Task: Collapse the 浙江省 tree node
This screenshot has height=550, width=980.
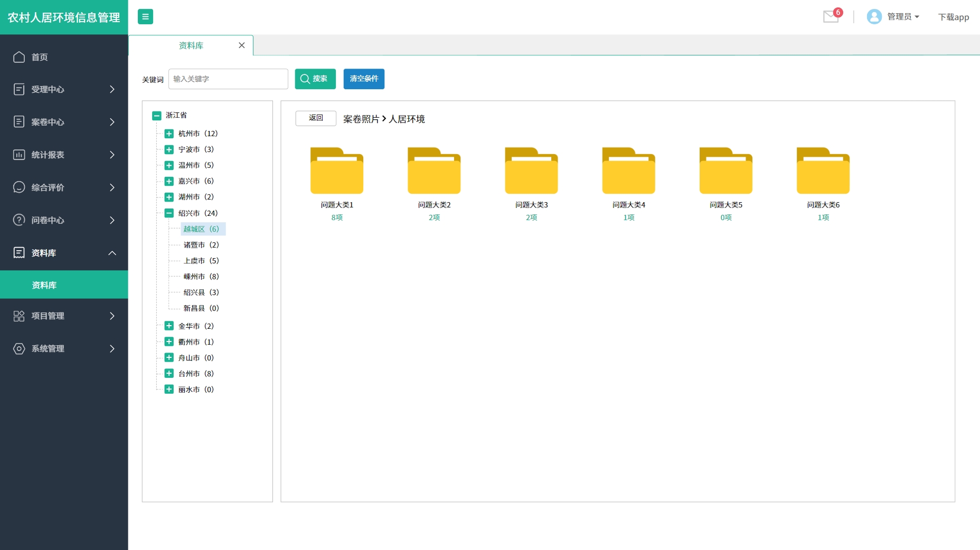Action: 157,116
